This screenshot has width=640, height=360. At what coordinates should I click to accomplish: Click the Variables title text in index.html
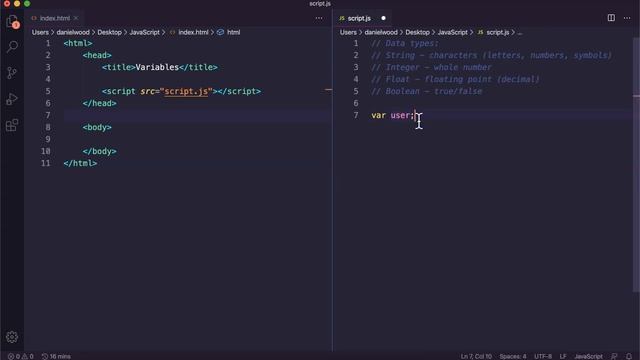tap(157, 67)
